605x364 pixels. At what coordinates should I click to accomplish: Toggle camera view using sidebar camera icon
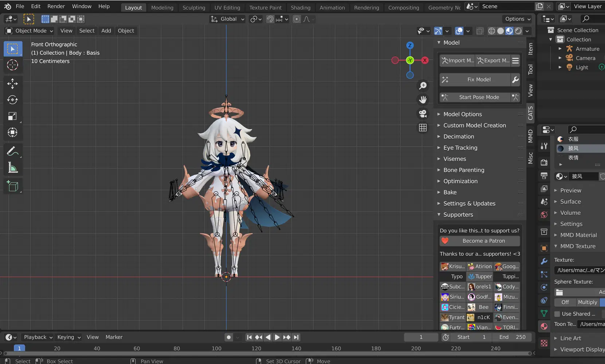pyautogui.click(x=422, y=114)
